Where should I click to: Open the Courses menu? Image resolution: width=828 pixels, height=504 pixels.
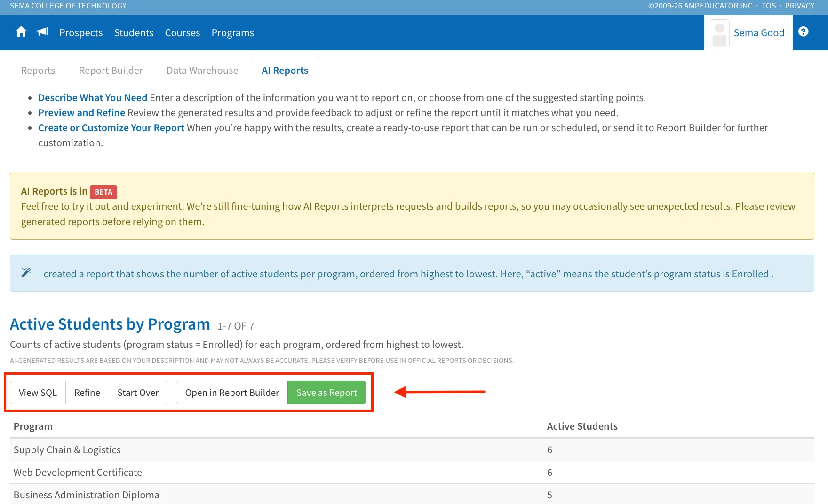(183, 33)
